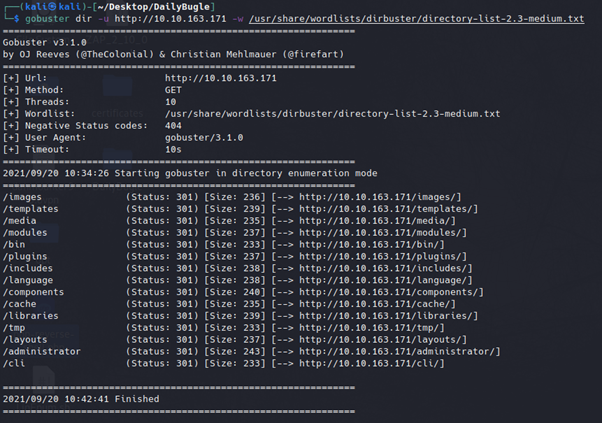Click the http://10.10.163.171/plugins/ redirect URL
Screen dimensions: 602x423
point(380,256)
